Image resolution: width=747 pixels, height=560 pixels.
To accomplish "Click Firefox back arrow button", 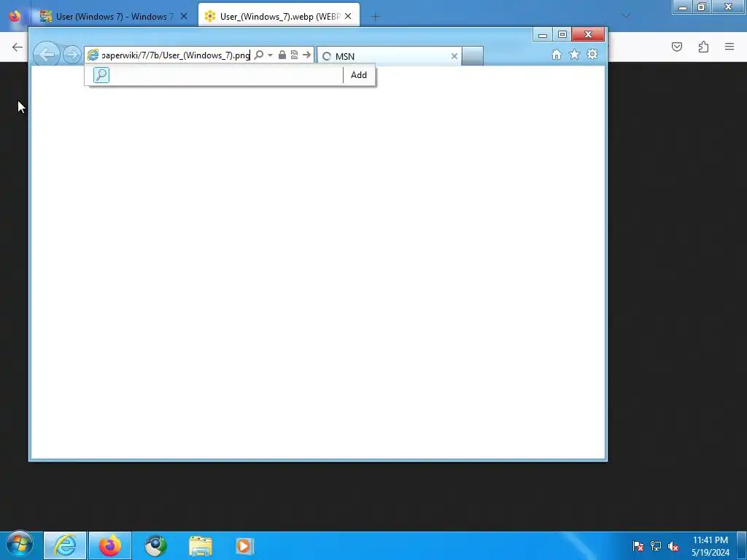I will coord(18,47).
